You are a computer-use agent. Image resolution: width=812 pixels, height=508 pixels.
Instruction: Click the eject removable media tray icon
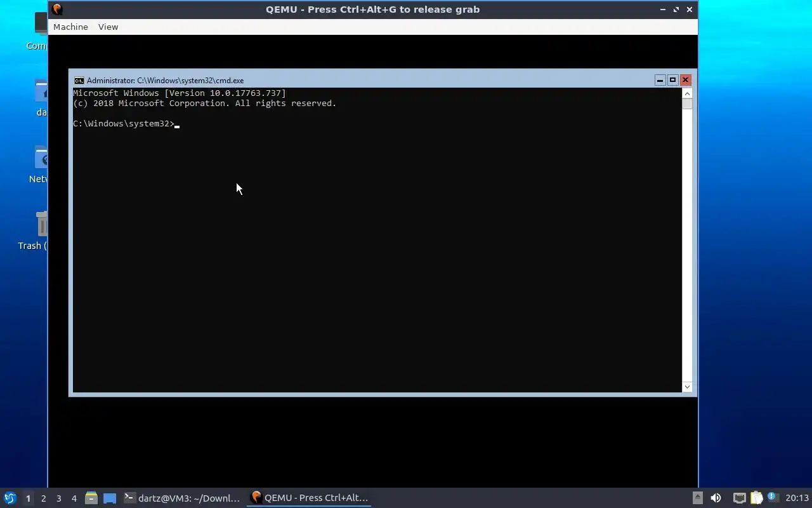click(697, 498)
